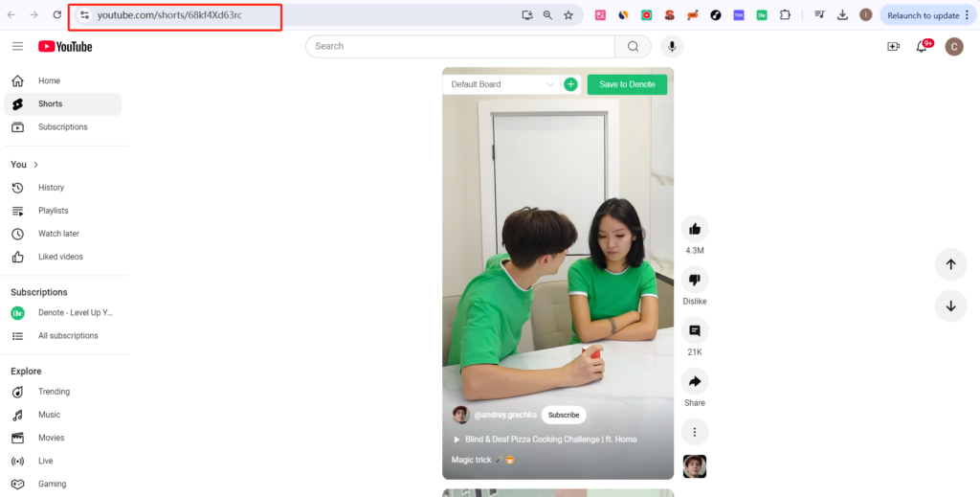
Task: Expand the You section chevron
Action: 35,165
